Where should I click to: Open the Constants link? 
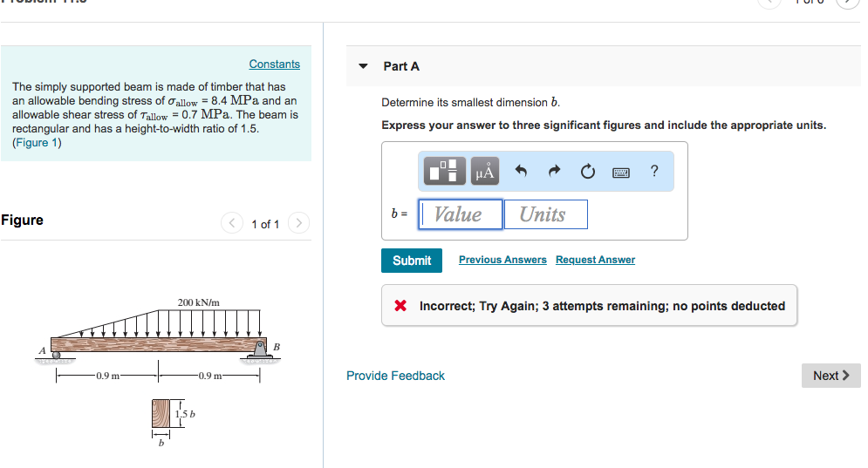(274, 64)
